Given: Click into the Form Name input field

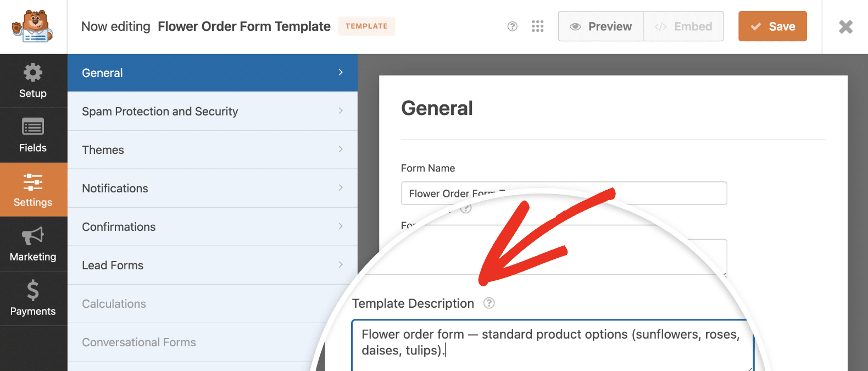Looking at the screenshot, I should [x=564, y=193].
